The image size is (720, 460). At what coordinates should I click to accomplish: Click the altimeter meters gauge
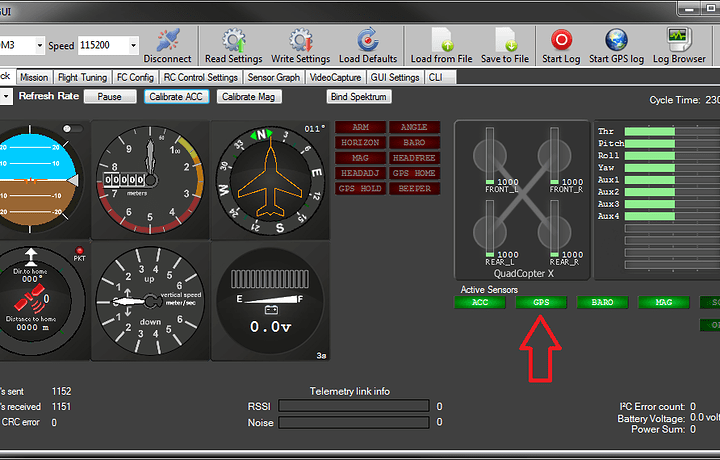[x=150, y=180]
